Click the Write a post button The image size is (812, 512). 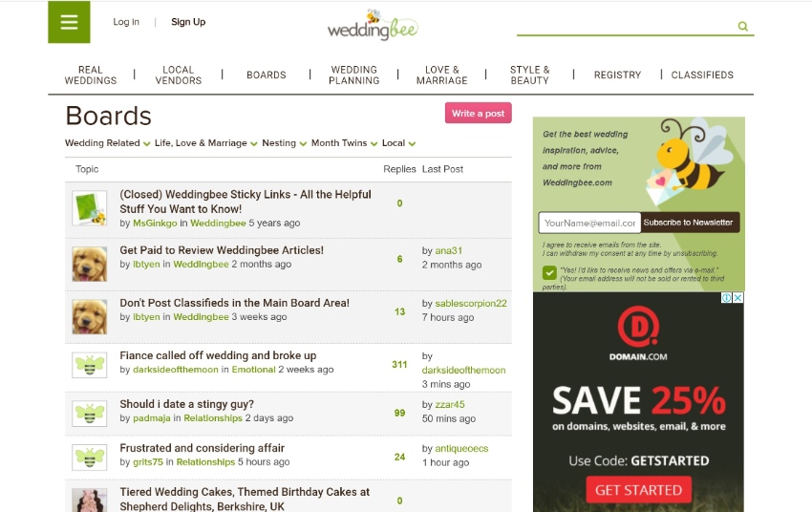pos(478,113)
